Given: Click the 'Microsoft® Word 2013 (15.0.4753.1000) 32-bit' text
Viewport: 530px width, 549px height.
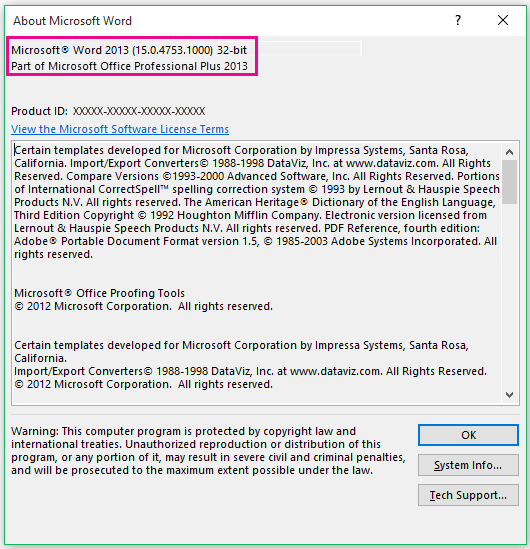Looking at the screenshot, I should 129,50.
